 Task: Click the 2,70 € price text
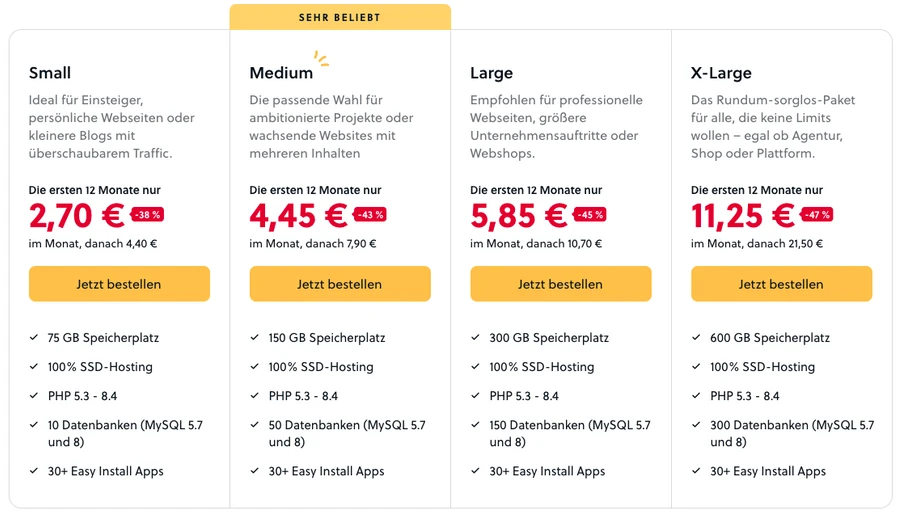point(77,215)
